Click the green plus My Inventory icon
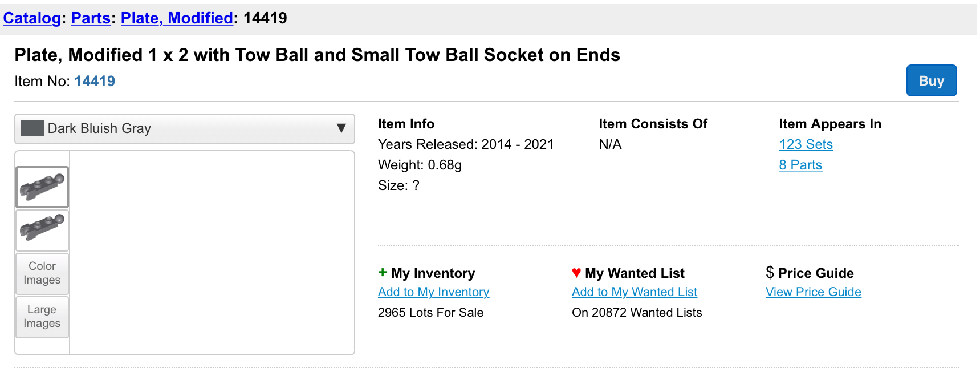This screenshot has width=980, height=372. 382,273
